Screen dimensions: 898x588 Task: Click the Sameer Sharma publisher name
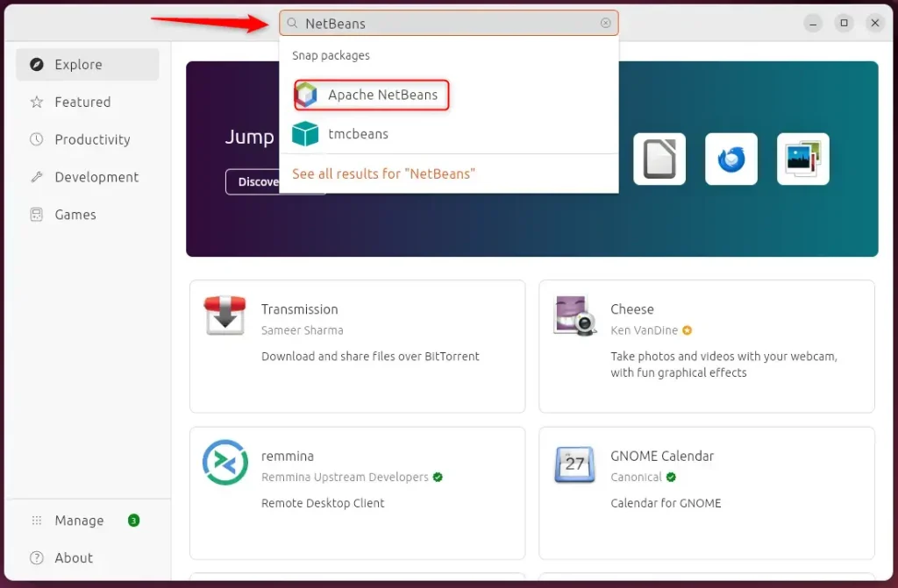point(303,330)
